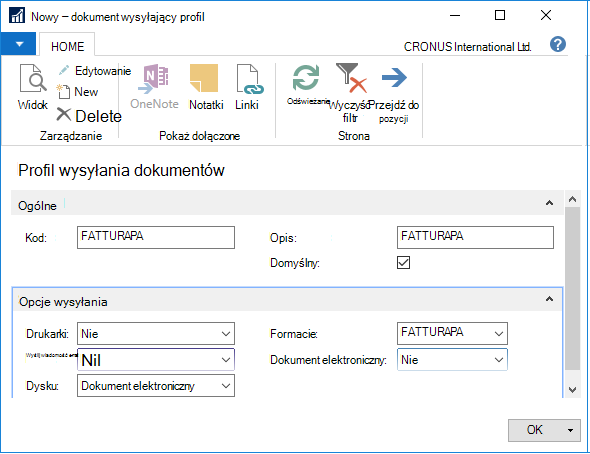Collapse the Ogólne section
This screenshot has height=454, width=590.
click(549, 203)
